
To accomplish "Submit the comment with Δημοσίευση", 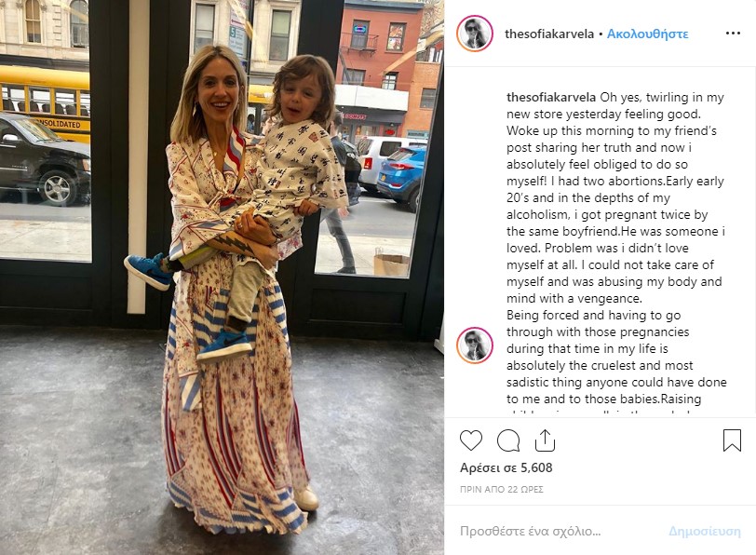I will [x=705, y=532].
